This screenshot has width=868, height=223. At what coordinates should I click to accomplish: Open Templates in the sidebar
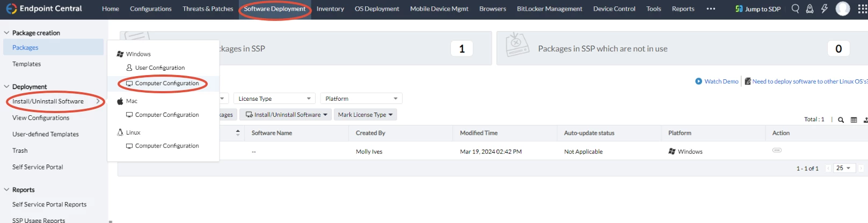pyautogui.click(x=26, y=64)
